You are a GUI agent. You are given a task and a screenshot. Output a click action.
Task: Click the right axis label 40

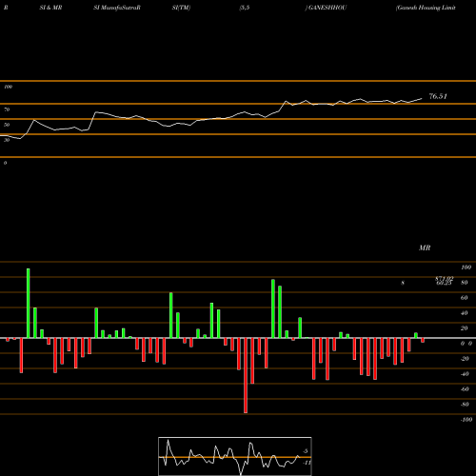tap(465, 313)
